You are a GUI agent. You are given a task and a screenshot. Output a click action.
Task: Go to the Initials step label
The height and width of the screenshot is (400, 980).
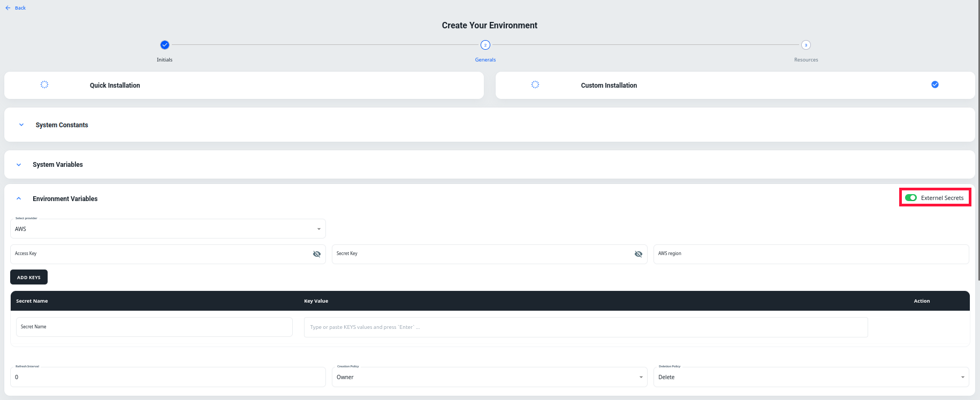tap(165, 60)
